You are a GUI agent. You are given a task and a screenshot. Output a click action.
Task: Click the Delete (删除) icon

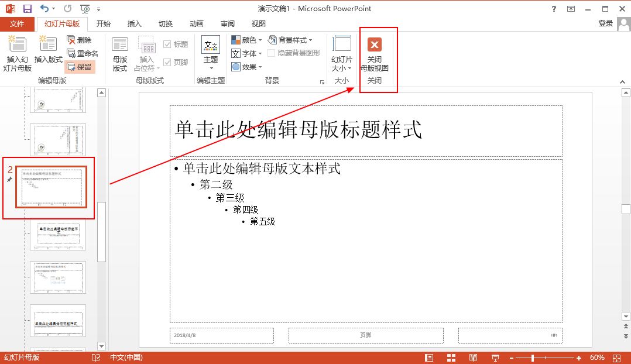tap(71, 40)
